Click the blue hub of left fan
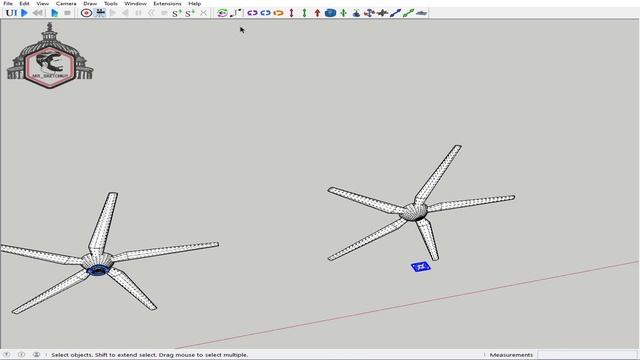The image size is (640, 360). coord(98,270)
